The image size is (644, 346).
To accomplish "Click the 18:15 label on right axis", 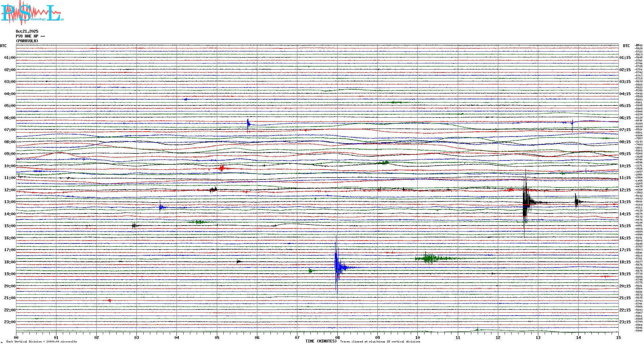I will tap(625, 262).
